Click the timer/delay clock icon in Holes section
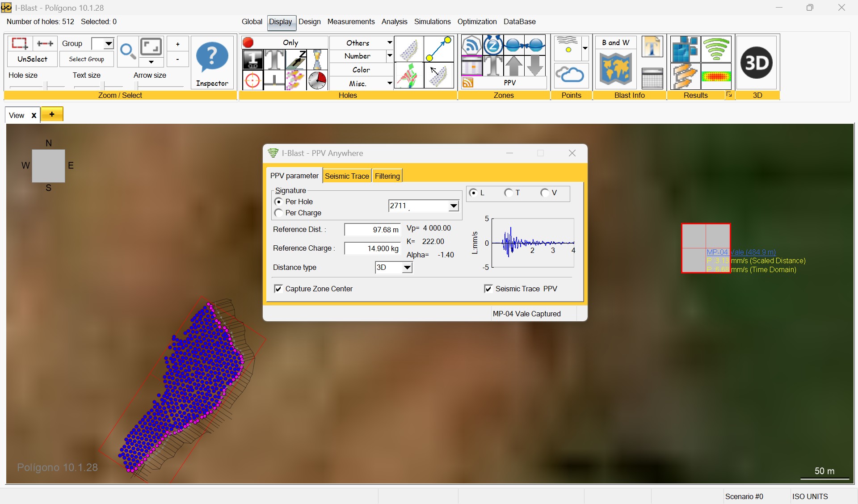The image size is (858, 504). pos(317,81)
